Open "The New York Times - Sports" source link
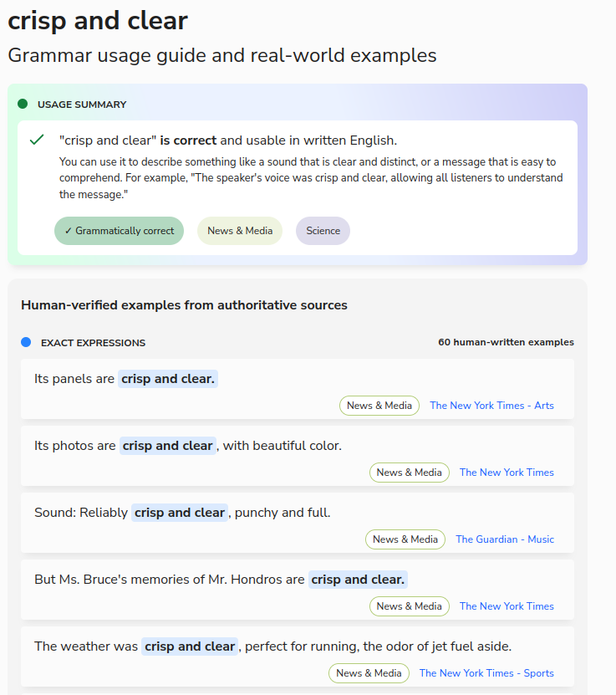 [486, 673]
